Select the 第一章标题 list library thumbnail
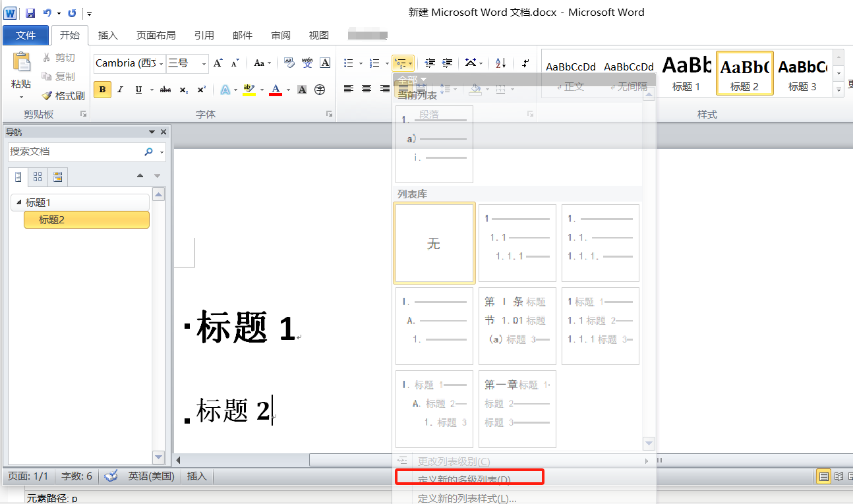This screenshot has height=504, width=853. 517,408
